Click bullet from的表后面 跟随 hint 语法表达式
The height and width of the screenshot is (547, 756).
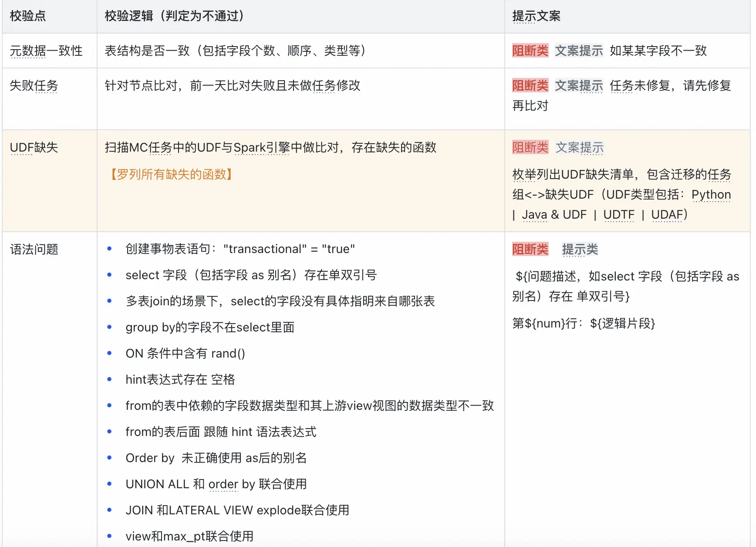221,432
